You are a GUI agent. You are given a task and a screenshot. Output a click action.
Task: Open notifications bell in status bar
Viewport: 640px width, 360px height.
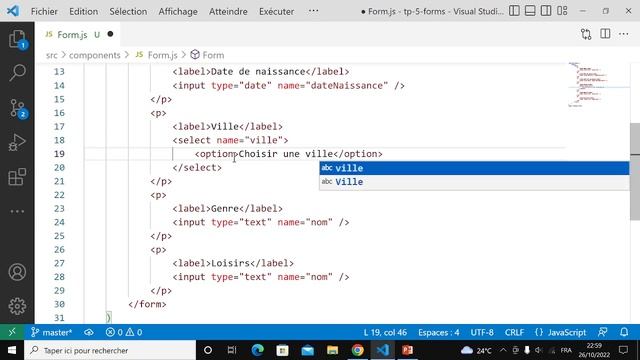(624, 332)
